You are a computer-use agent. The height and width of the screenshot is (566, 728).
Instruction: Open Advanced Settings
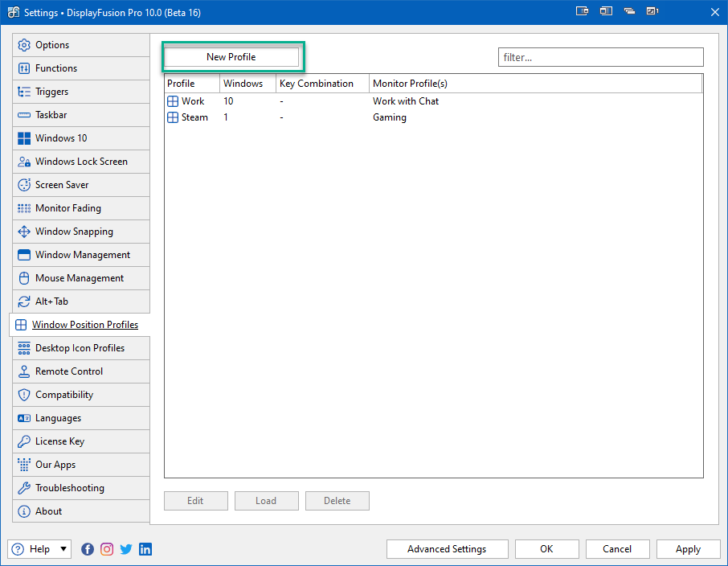(x=447, y=549)
